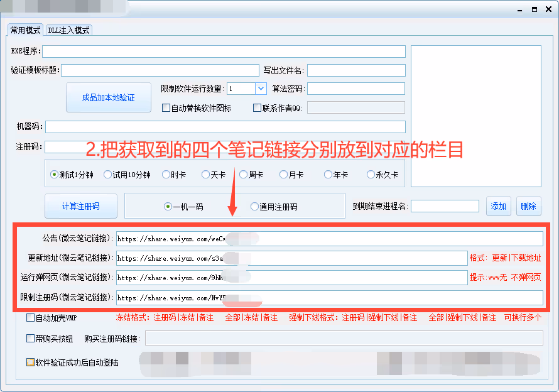Image resolution: width=559 pixels, height=392 pixels.
Task: Select the 试用10分钟 radio option
Action: (x=108, y=175)
